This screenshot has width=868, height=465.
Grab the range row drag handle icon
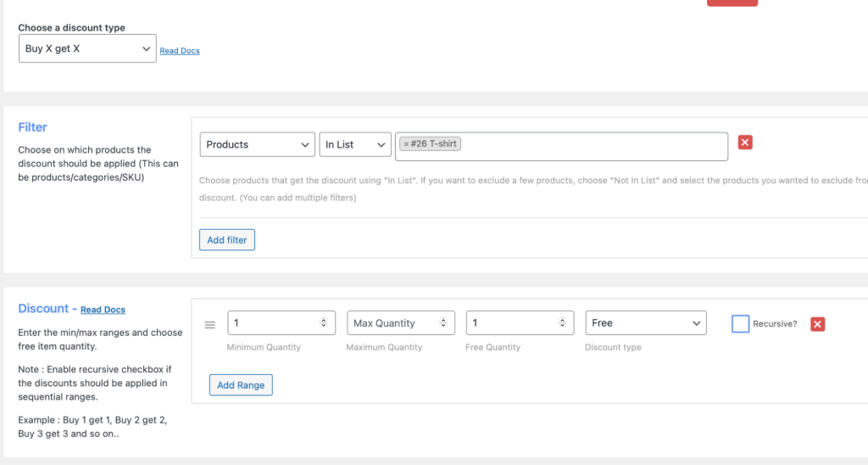click(210, 325)
